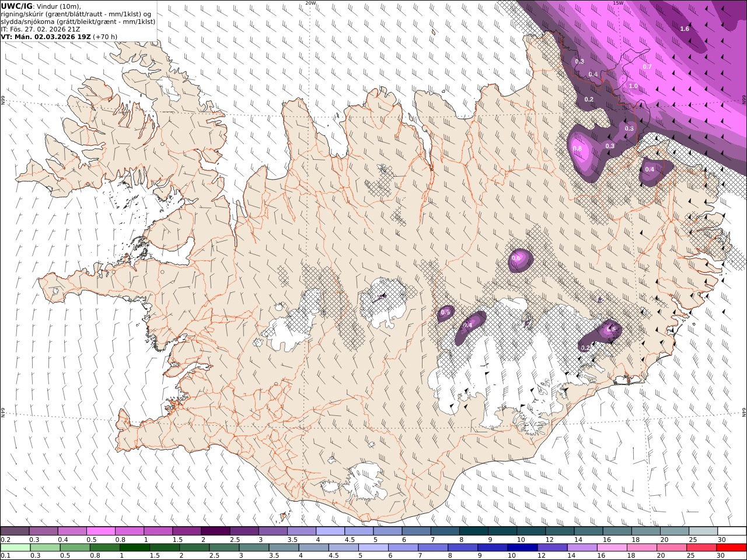Click the upper legend swatch labeled 0.2
This screenshot has width=747, height=560.
(15, 531)
